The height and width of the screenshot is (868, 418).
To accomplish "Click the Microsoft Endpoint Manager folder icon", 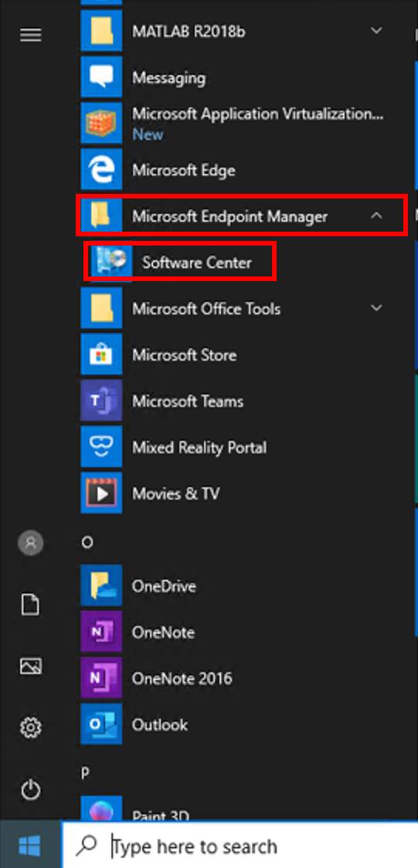I will [x=101, y=216].
